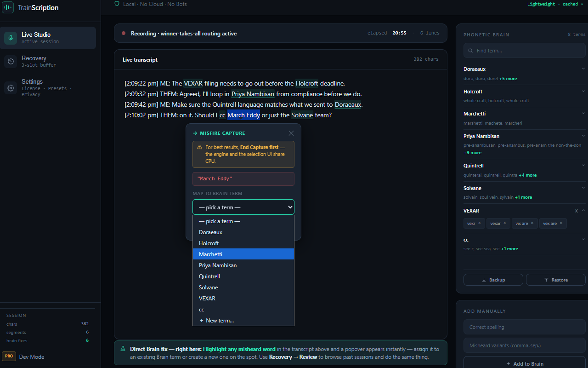Click elapsed time 20:55
Image resolution: width=588 pixels, height=368 pixels.
(399, 33)
